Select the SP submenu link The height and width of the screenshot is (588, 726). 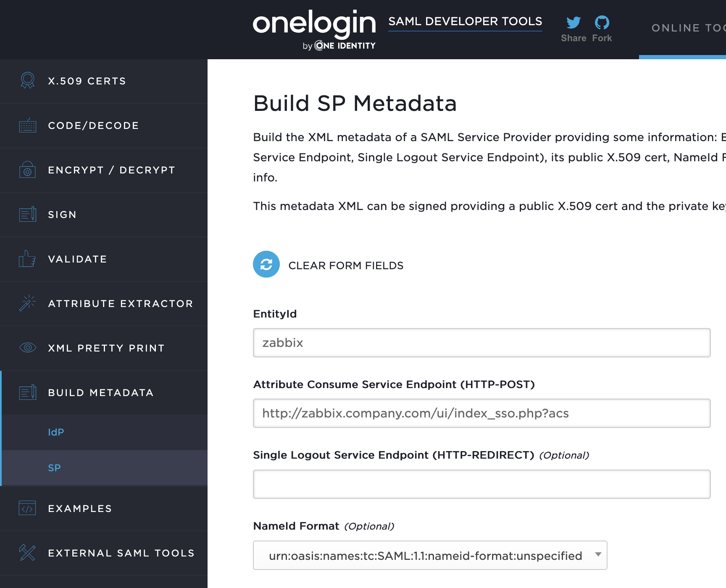click(x=54, y=468)
